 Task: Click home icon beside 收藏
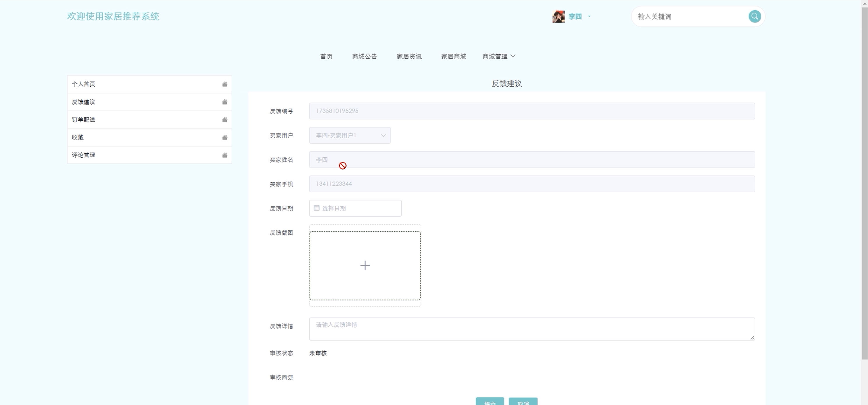click(x=224, y=138)
